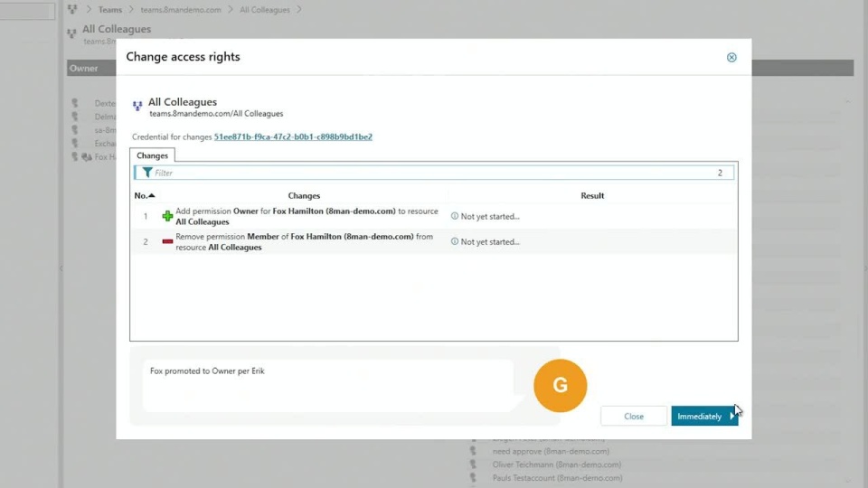
Task: Sort changes by the No. column arrow
Action: [x=151, y=195]
